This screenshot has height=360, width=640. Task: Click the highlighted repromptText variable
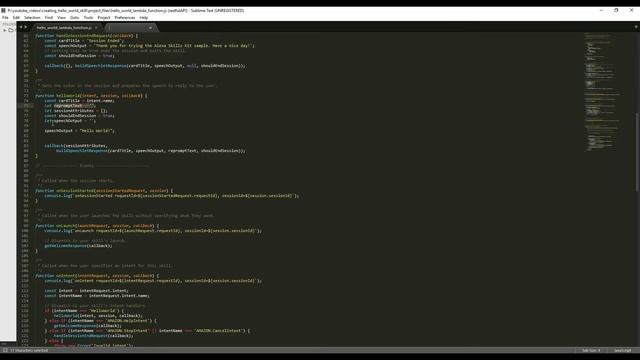coord(68,106)
